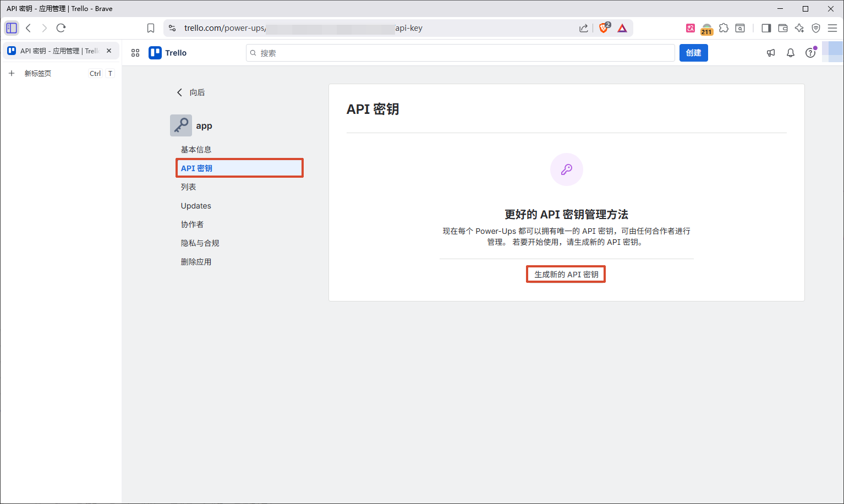Click the 更好的 API 密钥管理方法 heading
The height and width of the screenshot is (504, 844).
click(x=566, y=215)
